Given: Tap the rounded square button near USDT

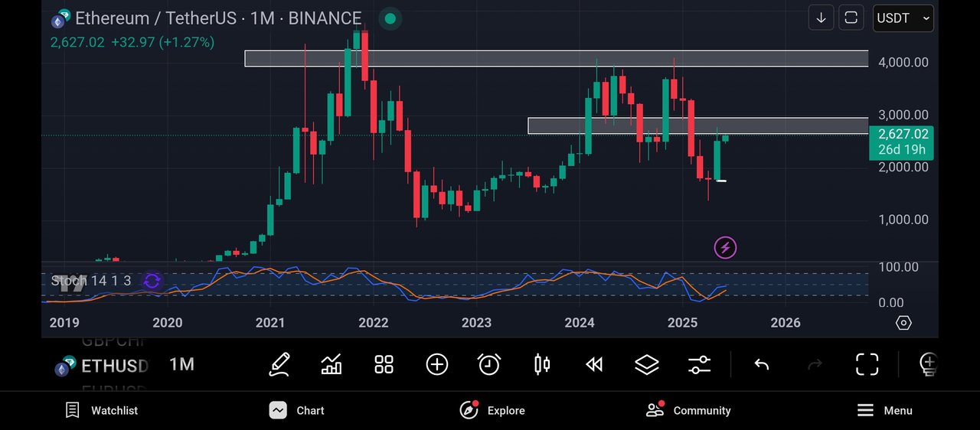Looking at the screenshot, I should [850, 18].
